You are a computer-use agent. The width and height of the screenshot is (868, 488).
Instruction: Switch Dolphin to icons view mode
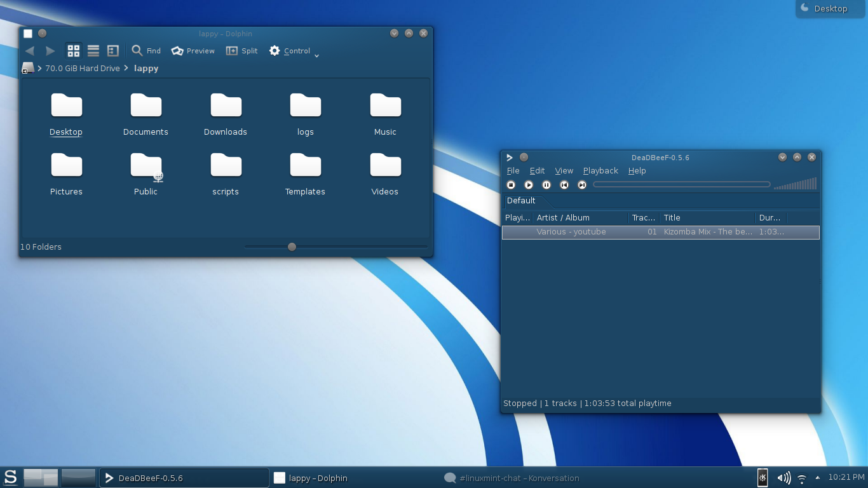point(74,51)
